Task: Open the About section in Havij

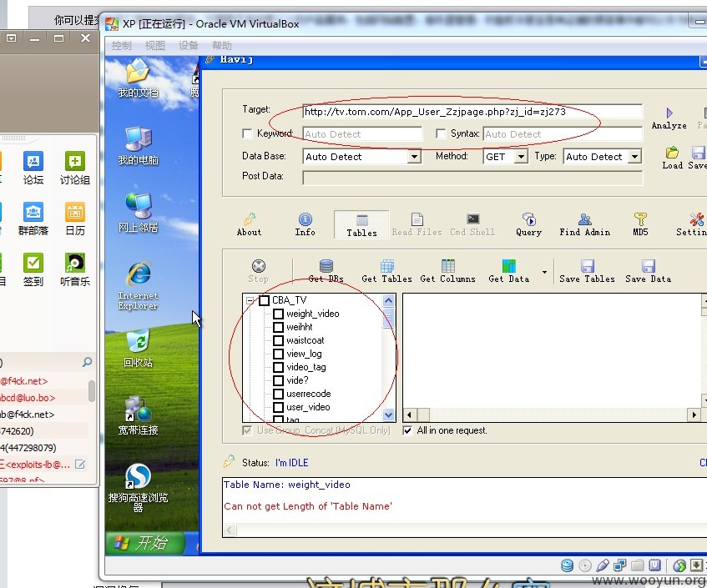Action: coord(249,225)
